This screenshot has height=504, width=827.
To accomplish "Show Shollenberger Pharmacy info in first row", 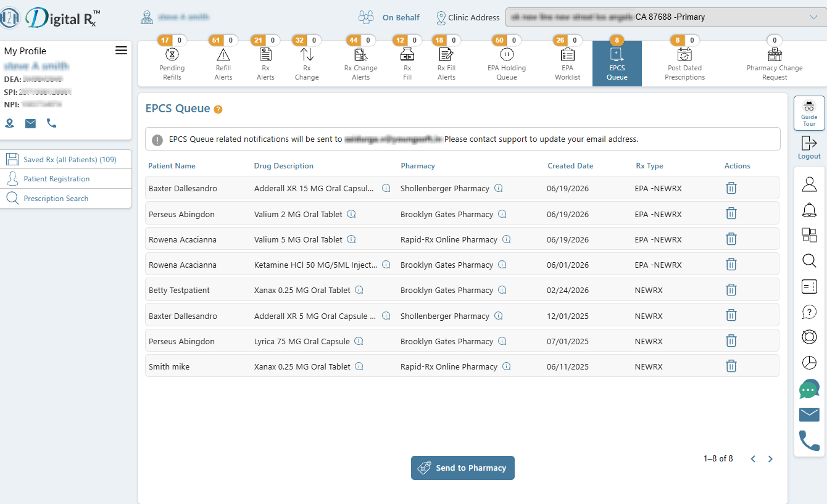I will click(499, 188).
